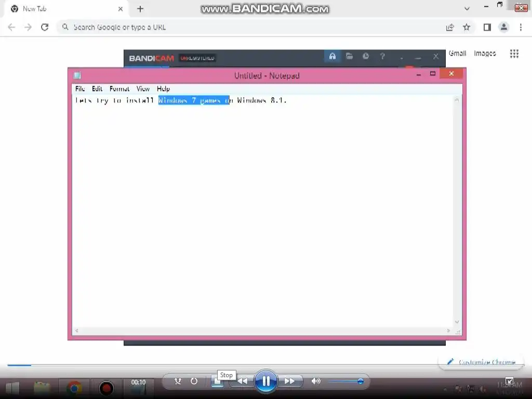Open Bandicam recorder on the taskbar
Image resolution: width=532 pixels, height=399 pixels.
(106, 388)
